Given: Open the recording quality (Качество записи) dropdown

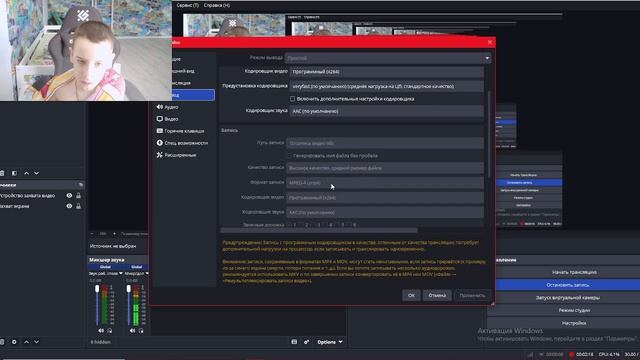Looking at the screenshot, I should tap(385, 168).
